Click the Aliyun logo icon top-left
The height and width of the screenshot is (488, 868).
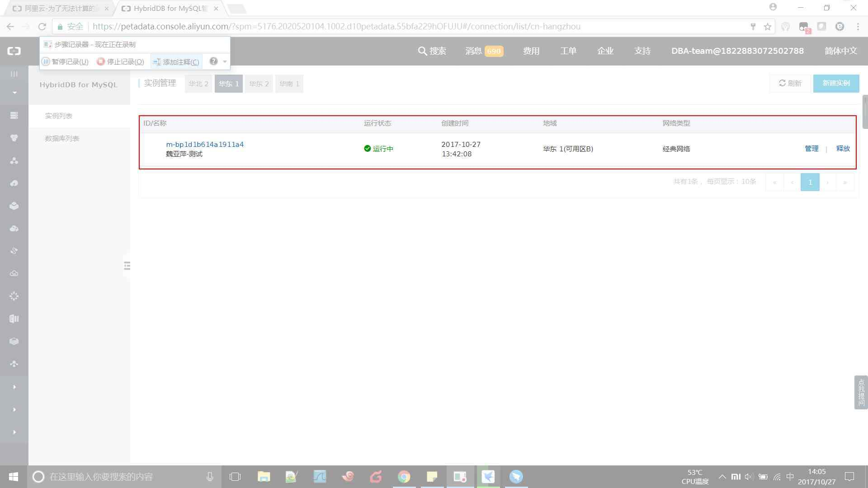tap(14, 51)
